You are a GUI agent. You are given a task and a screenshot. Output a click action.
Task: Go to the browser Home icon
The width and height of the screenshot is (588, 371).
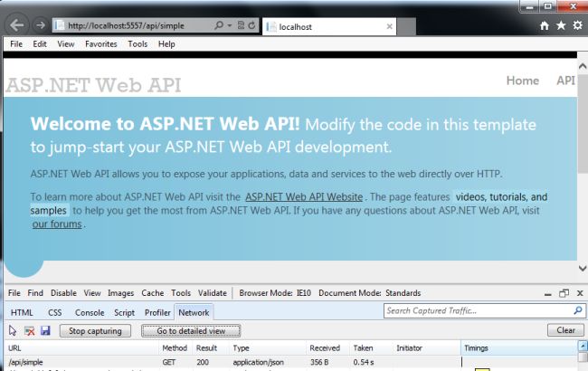coord(544,25)
